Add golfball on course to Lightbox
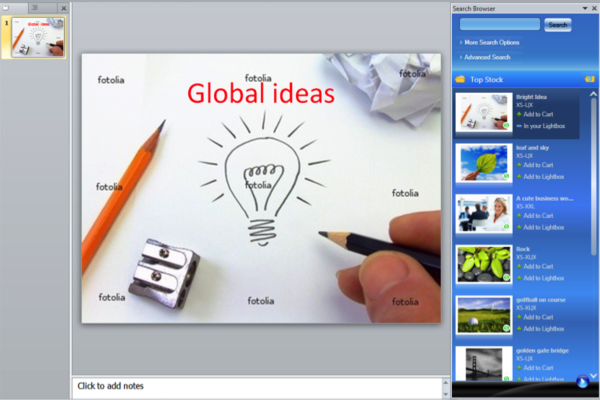Screen dimensions: 600x400 543,329
